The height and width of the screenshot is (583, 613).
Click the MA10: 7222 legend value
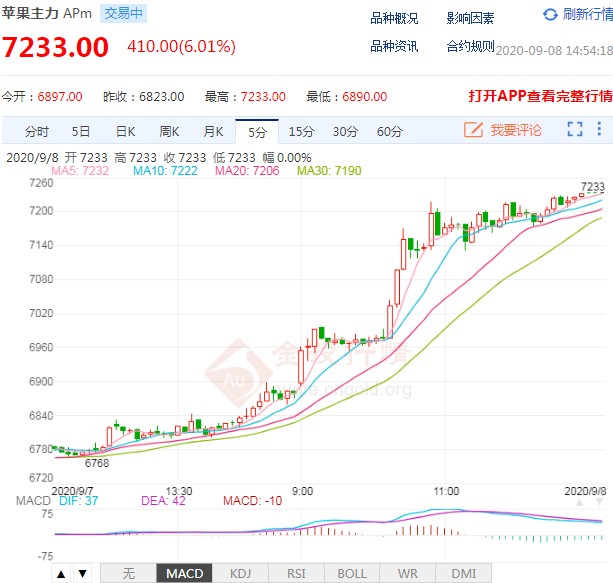pos(165,170)
